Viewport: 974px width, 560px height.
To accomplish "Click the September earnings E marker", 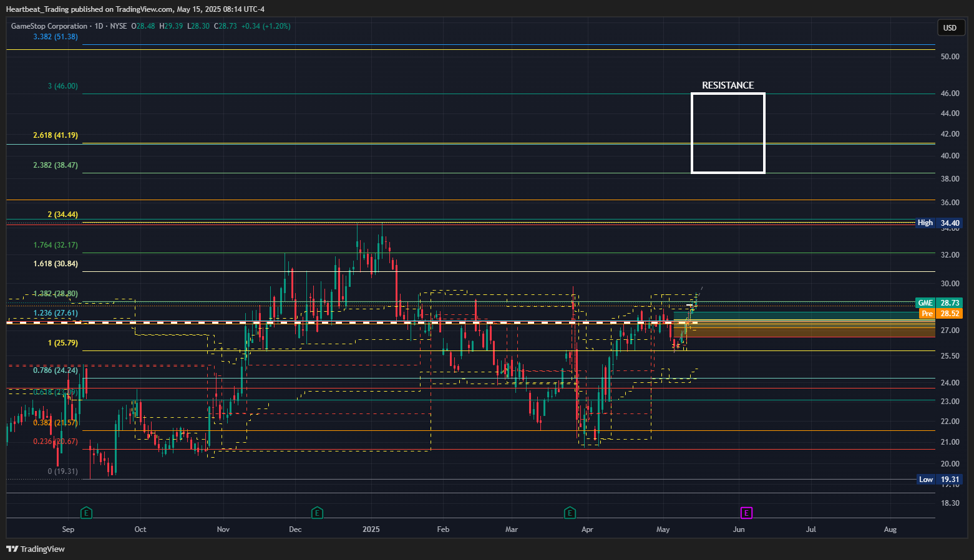I will click(87, 513).
